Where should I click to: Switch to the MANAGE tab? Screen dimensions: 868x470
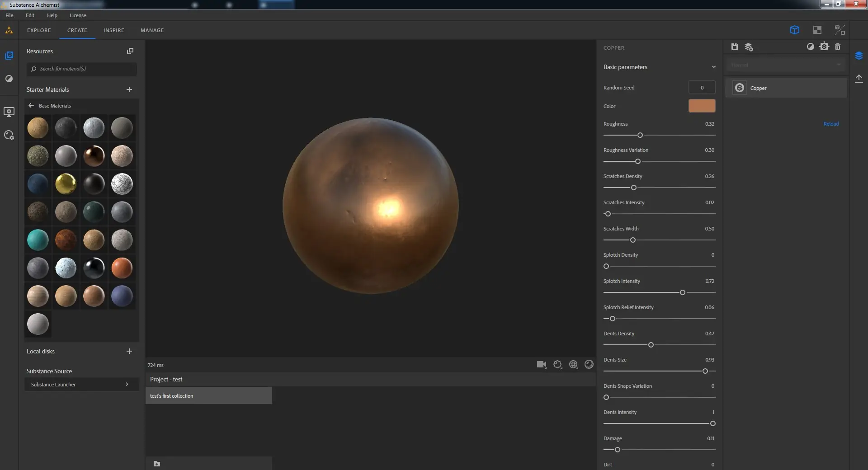click(152, 30)
